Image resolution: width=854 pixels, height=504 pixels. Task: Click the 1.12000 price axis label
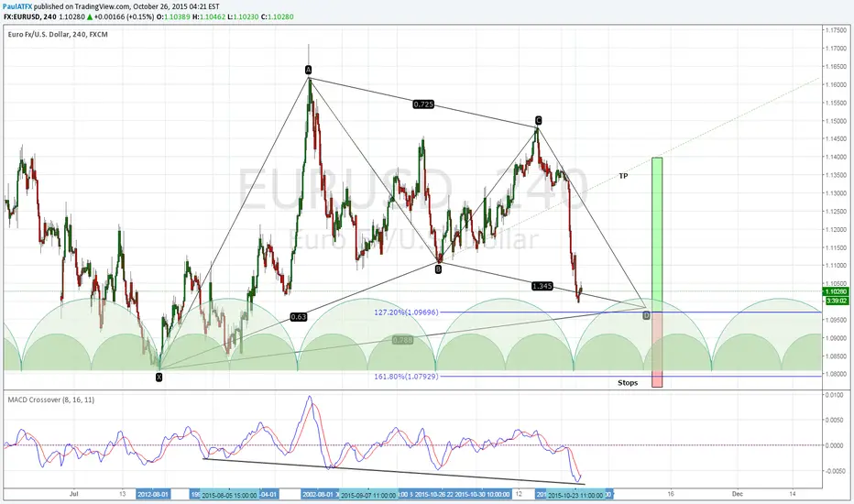tap(836, 229)
